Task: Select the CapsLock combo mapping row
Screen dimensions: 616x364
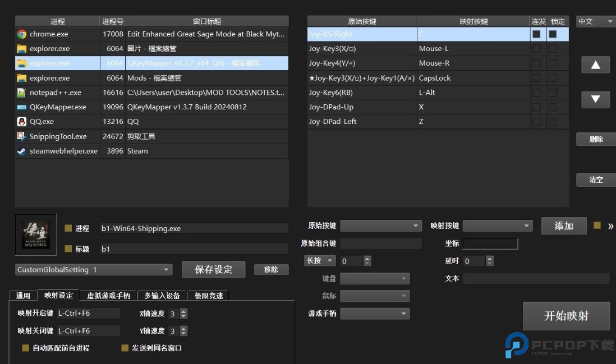Action: [x=438, y=78]
